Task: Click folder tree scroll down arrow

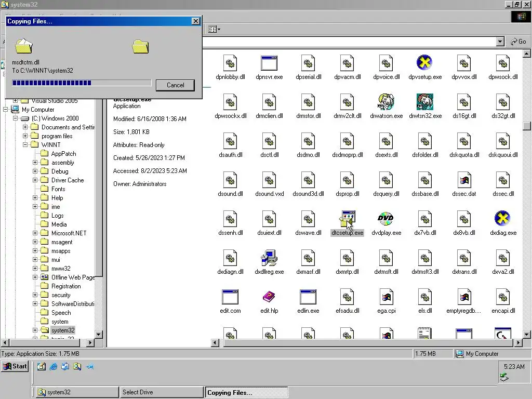Action: pyautogui.click(x=99, y=335)
